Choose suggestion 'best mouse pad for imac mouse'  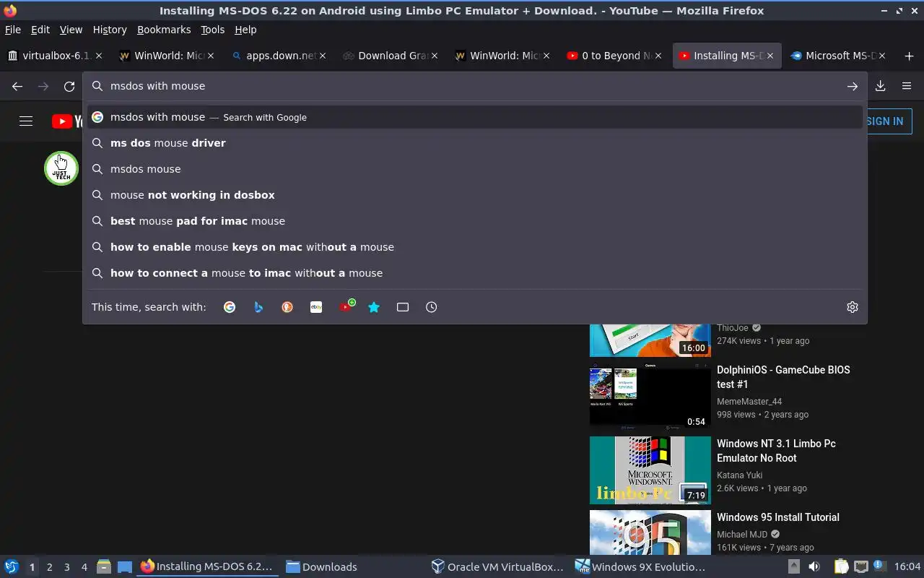click(475, 221)
